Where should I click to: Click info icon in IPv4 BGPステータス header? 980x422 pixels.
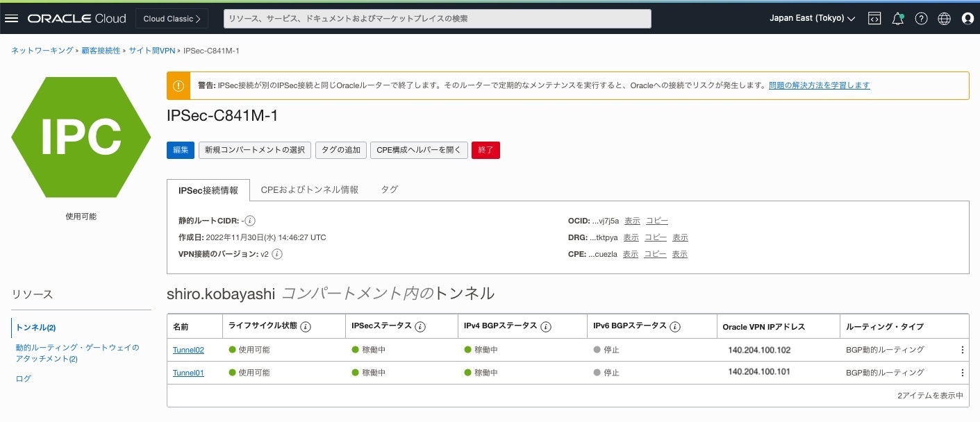pos(546,326)
